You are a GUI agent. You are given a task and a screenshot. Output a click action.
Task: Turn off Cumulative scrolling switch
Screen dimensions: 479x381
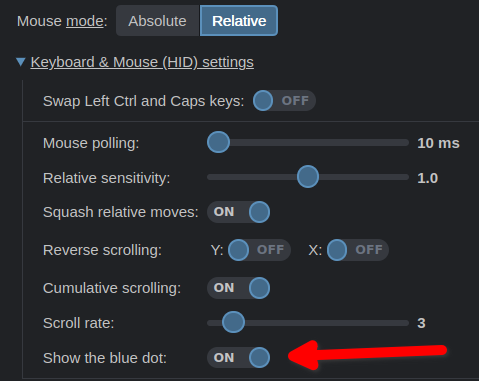coord(239,288)
